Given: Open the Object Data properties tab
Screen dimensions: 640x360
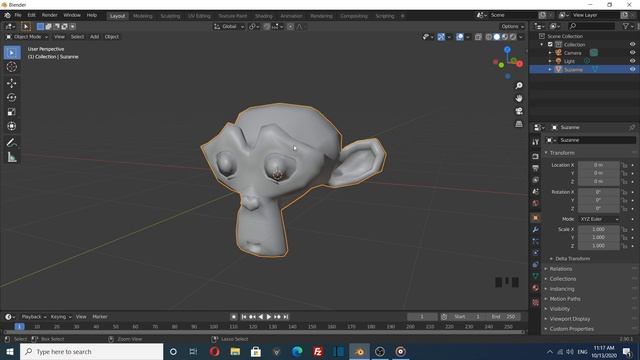Looking at the screenshot, I should [536, 276].
